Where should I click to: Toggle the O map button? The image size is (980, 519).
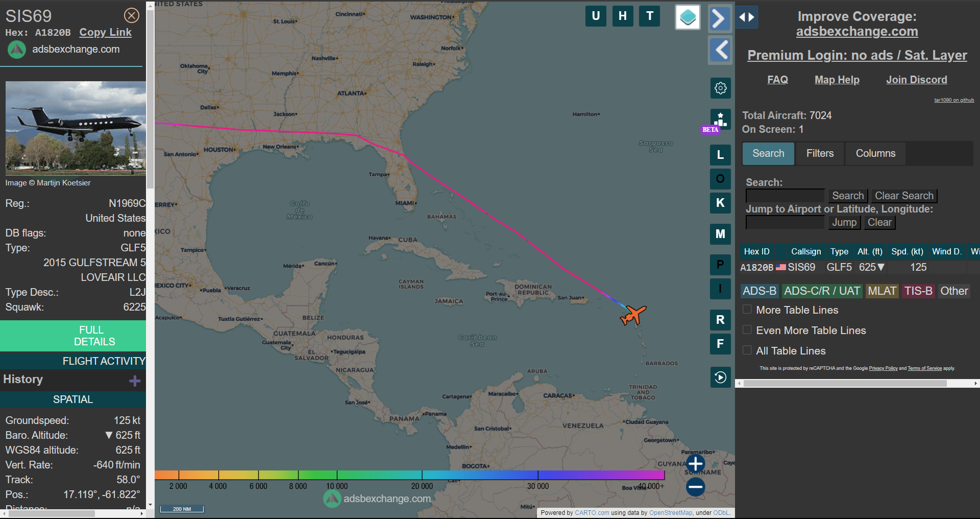[721, 179]
